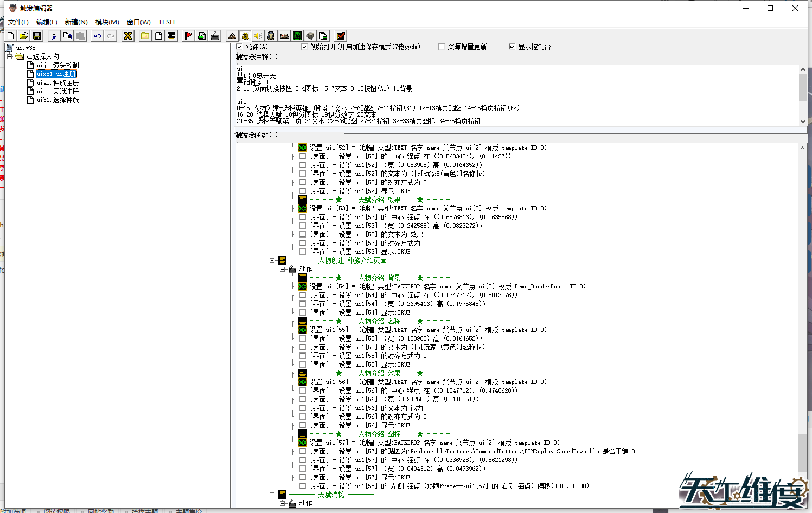The height and width of the screenshot is (513, 812).
Task: Click the New Action clapperboard icon
Action: 215,36
